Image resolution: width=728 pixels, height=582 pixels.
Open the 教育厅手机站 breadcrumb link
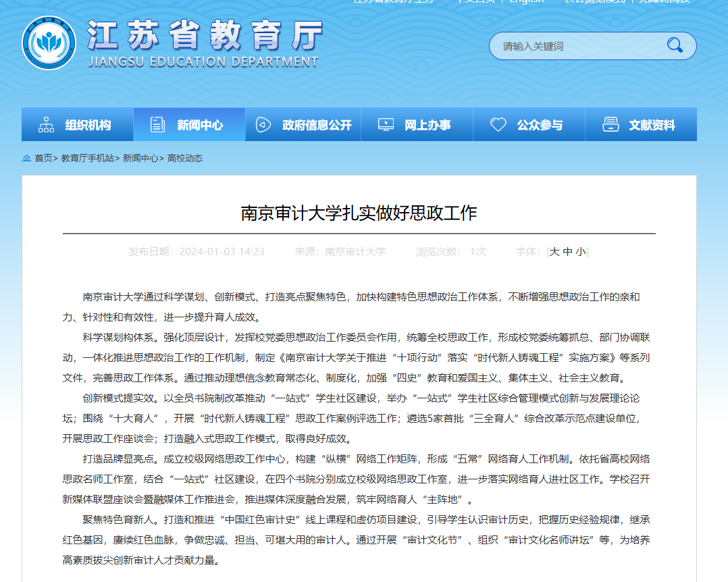87,158
